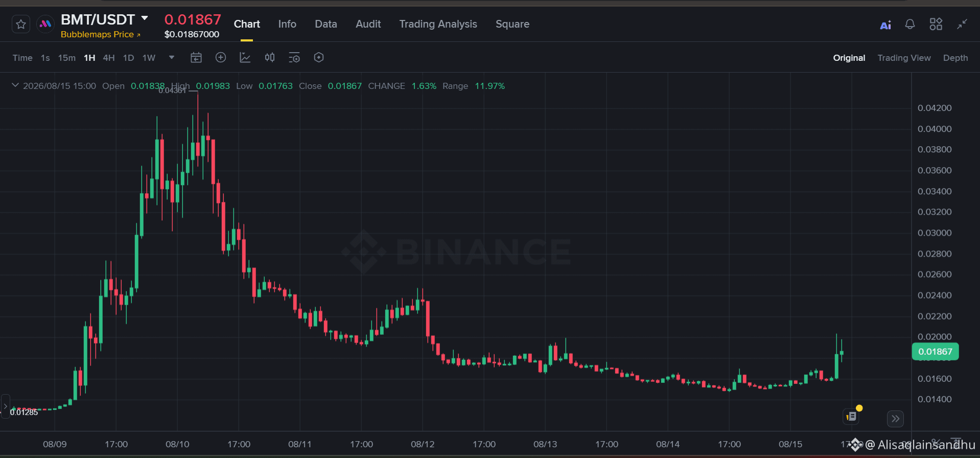Select the Audit tab
Screen dimensions: 980x458
point(368,24)
